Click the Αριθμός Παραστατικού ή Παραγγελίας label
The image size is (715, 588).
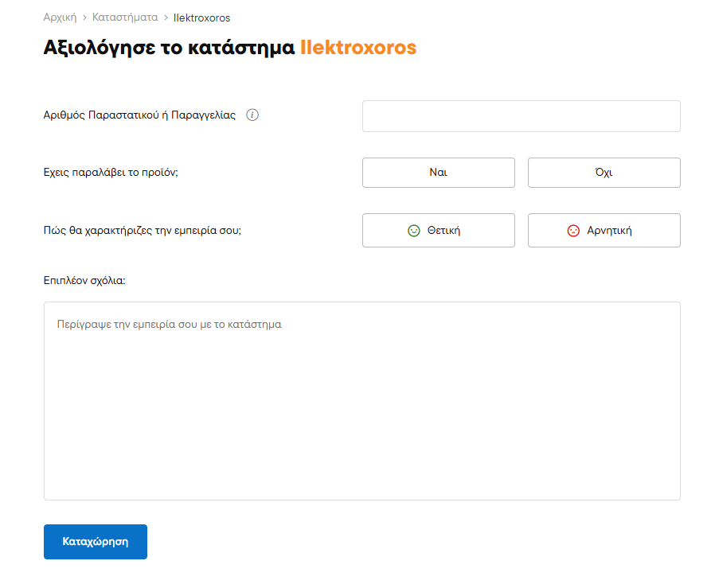click(x=139, y=115)
